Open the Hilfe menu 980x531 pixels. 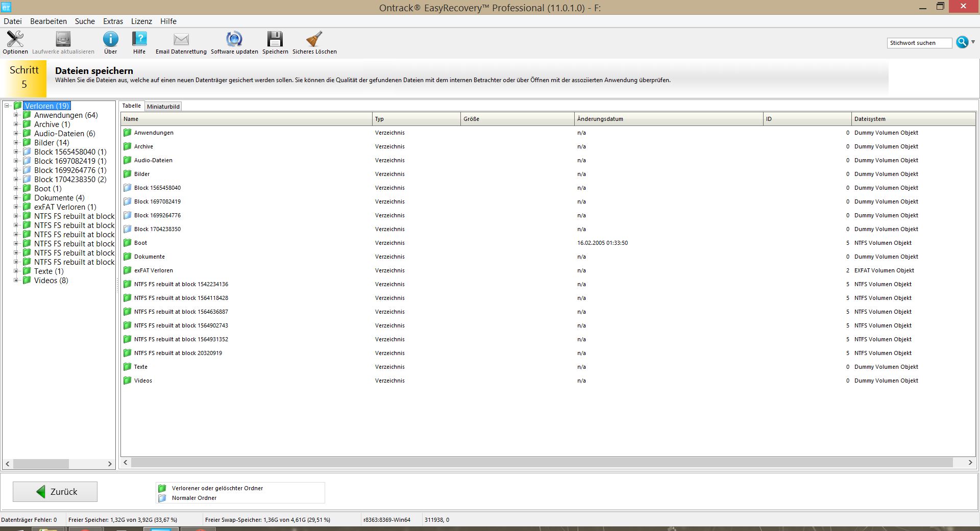coord(168,21)
